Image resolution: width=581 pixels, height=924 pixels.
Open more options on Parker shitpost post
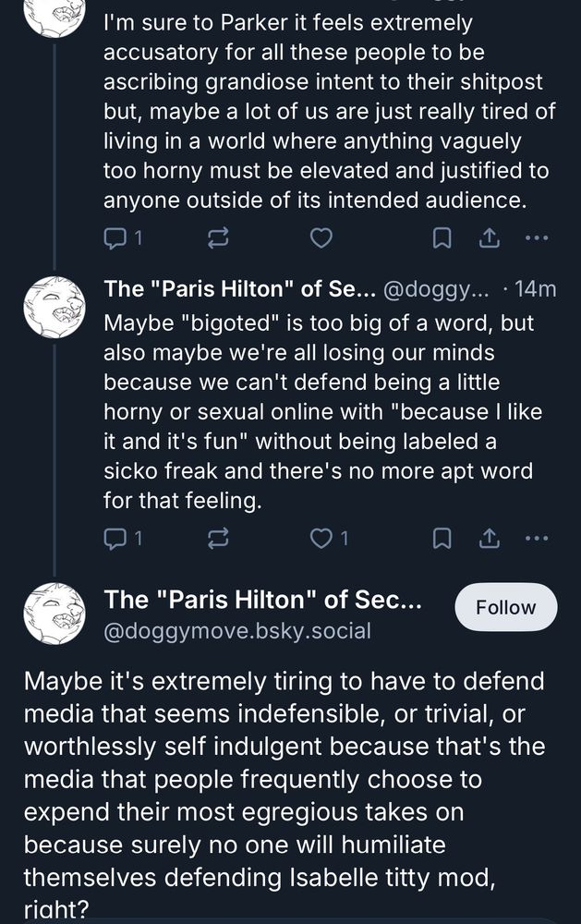click(x=536, y=238)
